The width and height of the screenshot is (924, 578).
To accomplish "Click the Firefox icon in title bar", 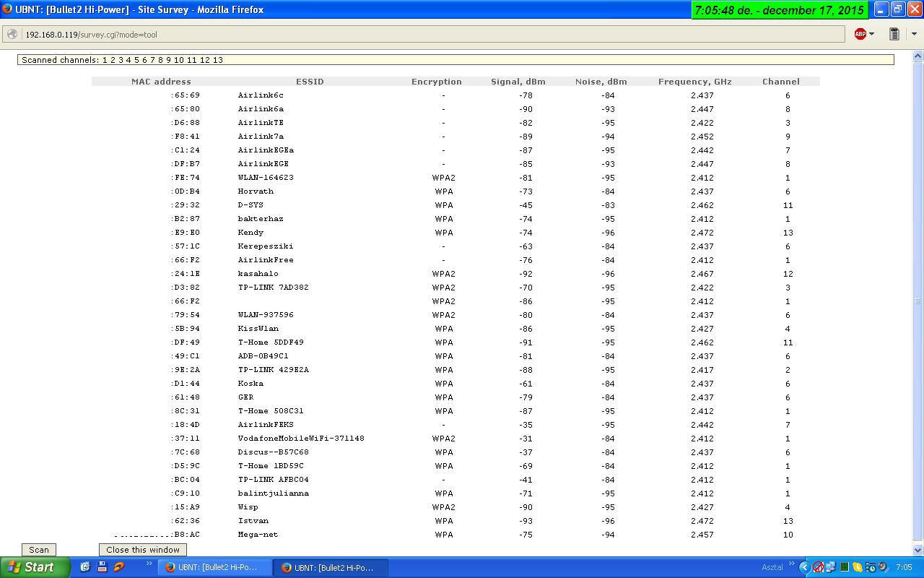I will click(x=7, y=9).
